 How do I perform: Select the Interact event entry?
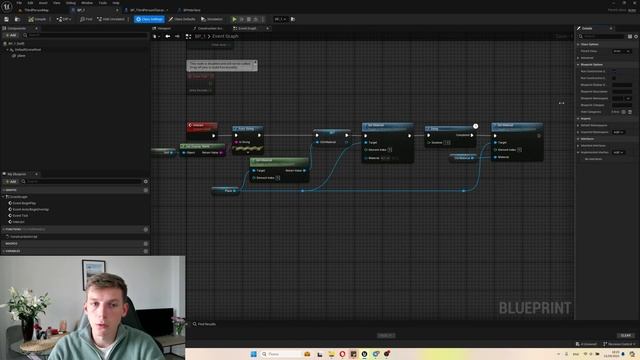(17, 222)
